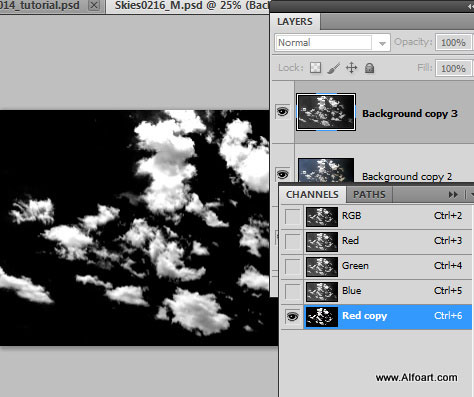Screen dimensions: 474x397
Task: Click the lock all padlock icon
Action: (x=369, y=68)
